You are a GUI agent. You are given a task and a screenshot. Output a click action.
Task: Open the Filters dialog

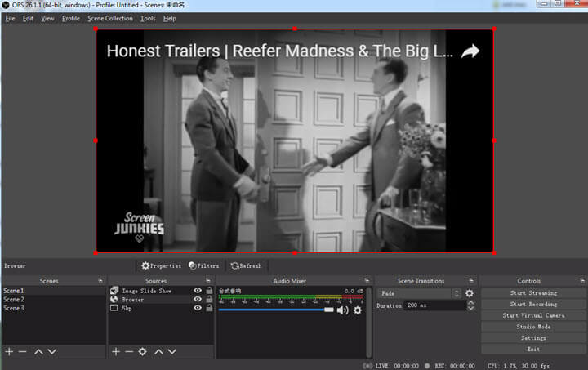pos(204,265)
